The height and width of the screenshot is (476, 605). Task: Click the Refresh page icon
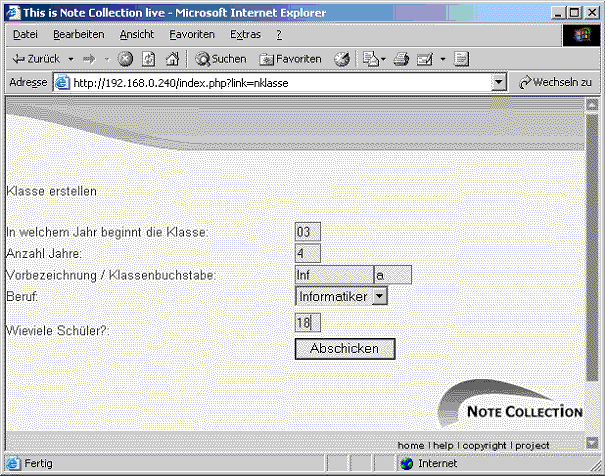148,59
